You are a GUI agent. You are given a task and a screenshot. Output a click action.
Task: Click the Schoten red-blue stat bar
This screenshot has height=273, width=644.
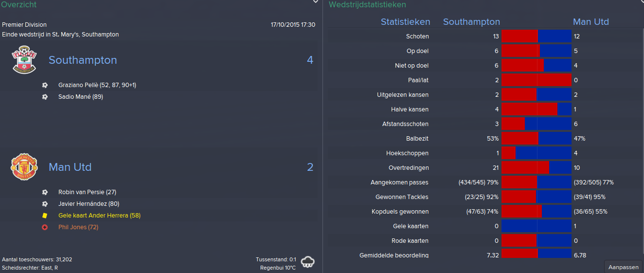coord(537,36)
